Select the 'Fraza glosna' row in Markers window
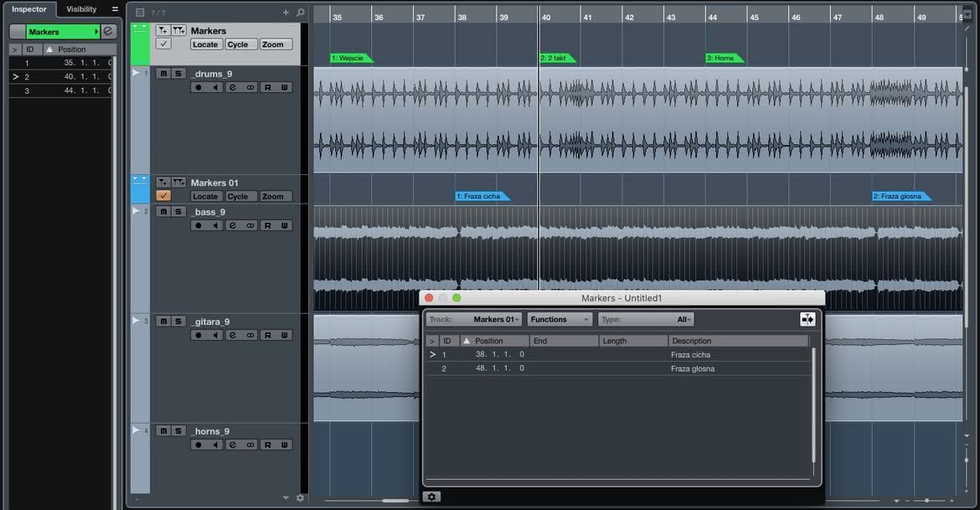The width and height of the screenshot is (980, 510). coord(619,368)
